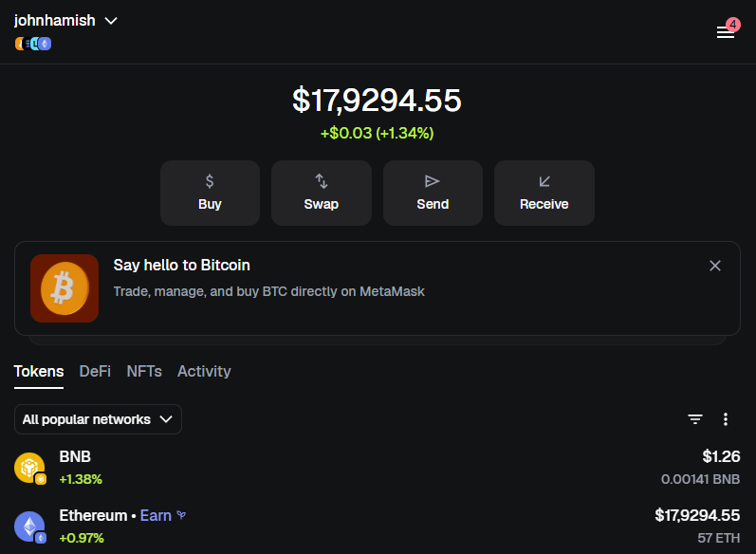
Task: Expand the johnhamish account selector
Action: coord(65,21)
